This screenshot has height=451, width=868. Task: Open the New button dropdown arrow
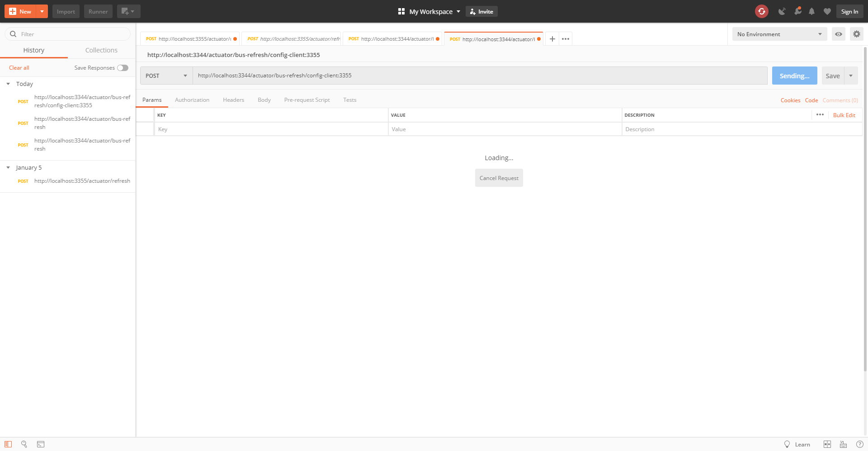coord(42,11)
